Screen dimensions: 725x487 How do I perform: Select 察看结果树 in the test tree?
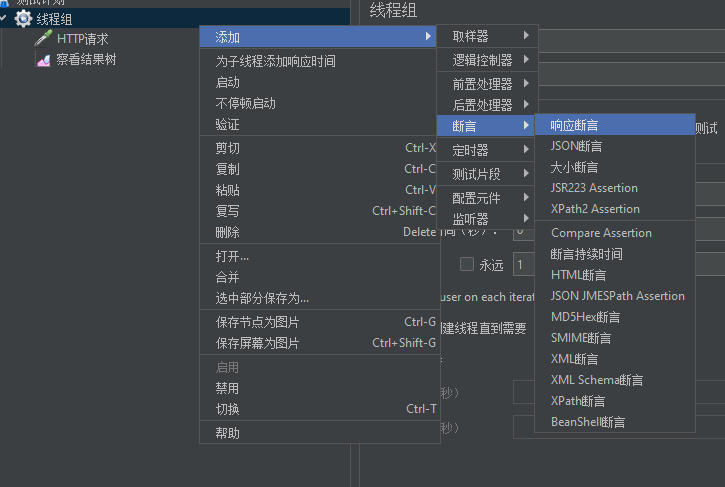pyautogui.click(x=86, y=59)
